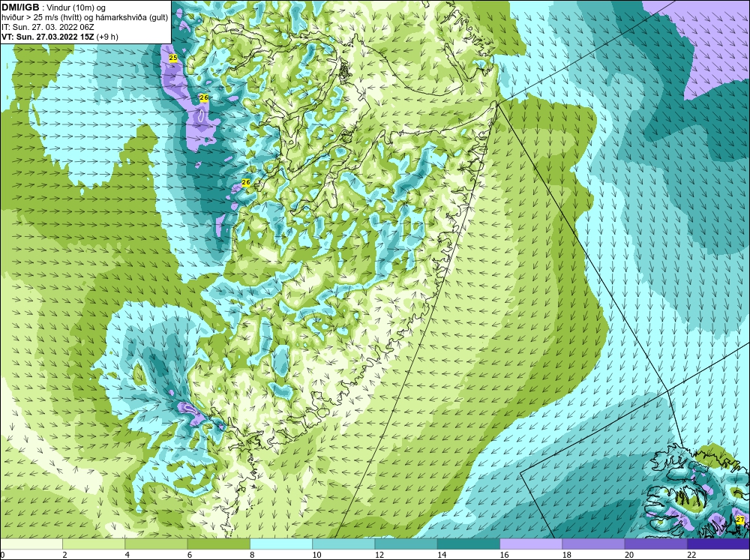This screenshot has width=750, height=560.
Task: Click legend scale value 4
Action: 127,555
